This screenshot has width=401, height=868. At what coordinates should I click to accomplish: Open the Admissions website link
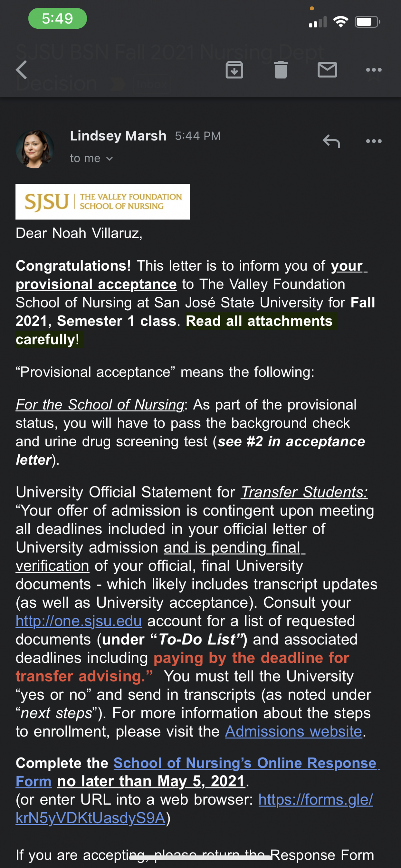293,731
